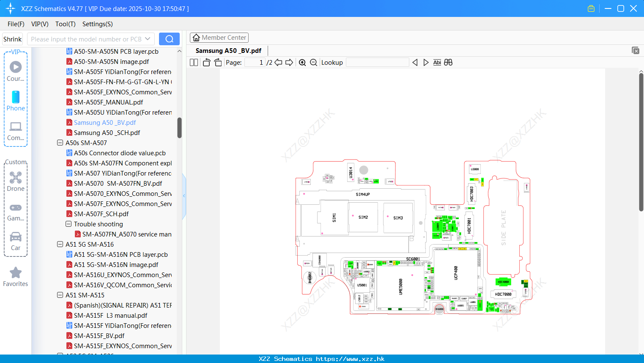Click the Shrink button
Image resolution: width=644 pixels, height=363 pixels.
[x=12, y=39]
